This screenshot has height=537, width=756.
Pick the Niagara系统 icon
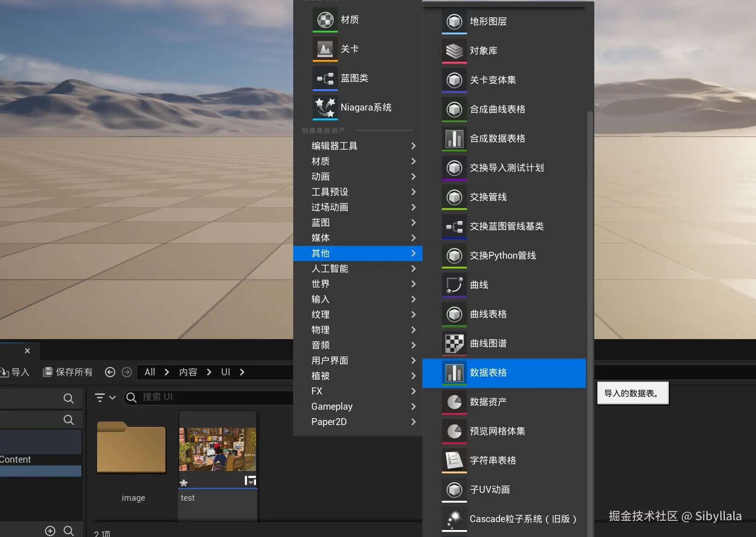325,108
